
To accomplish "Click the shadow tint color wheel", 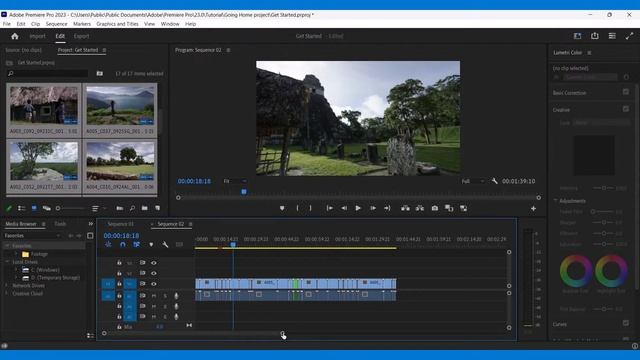I will click(576, 270).
